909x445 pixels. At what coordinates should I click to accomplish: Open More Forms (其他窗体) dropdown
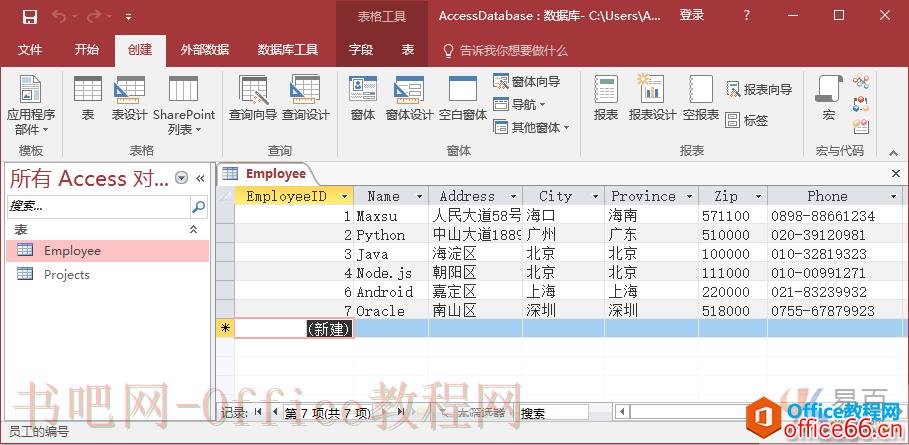(532, 127)
